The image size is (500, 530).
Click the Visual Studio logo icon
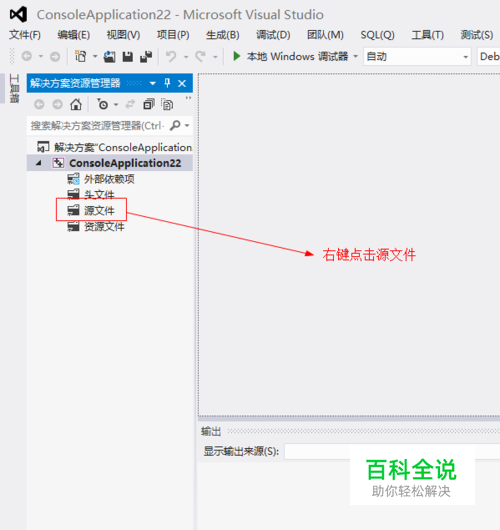point(18,15)
